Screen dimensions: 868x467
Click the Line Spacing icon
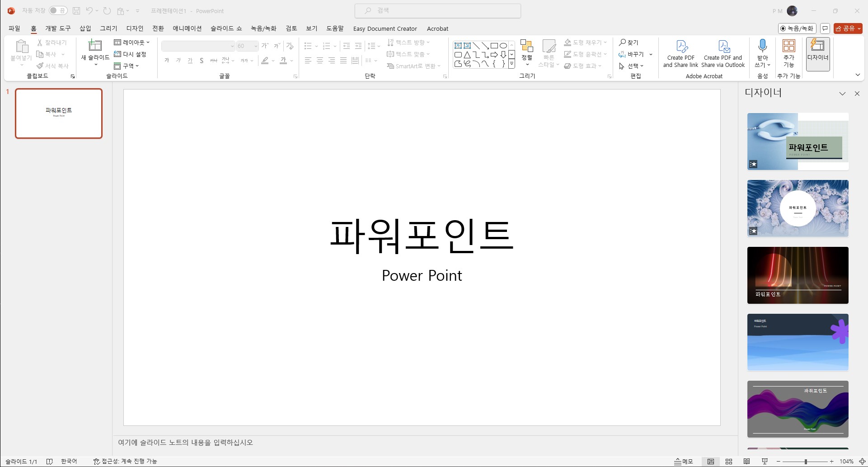[371, 46]
